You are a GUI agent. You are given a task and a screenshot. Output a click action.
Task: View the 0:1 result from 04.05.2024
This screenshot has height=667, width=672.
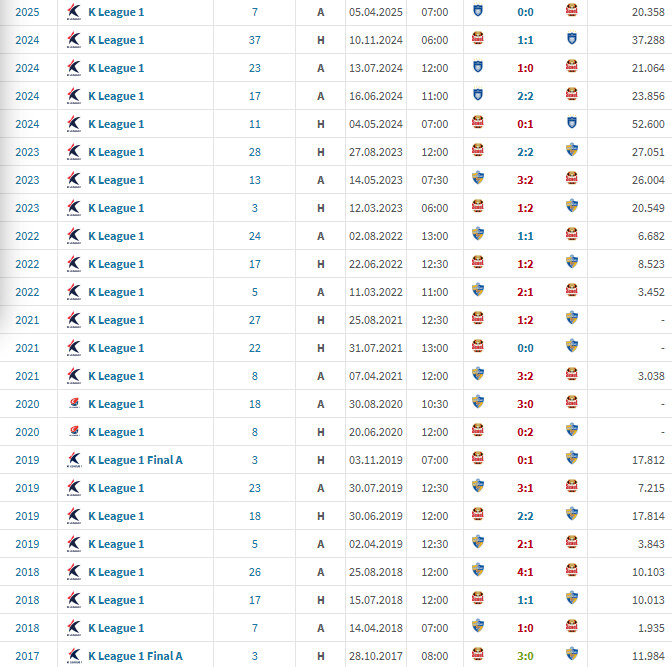(x=525, y=124)
